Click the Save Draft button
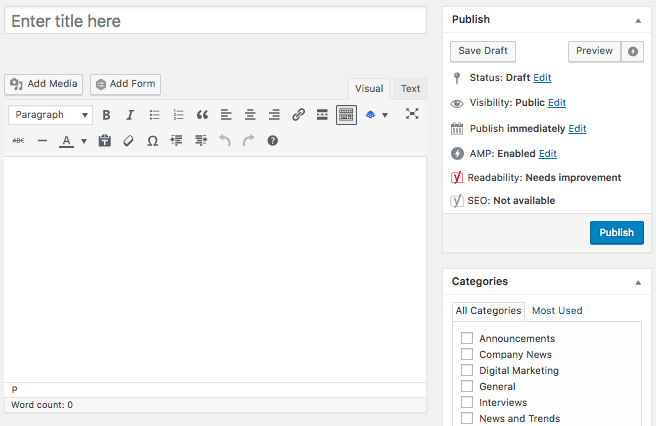The image size is (656, 426). pyautogui.click(x=483, y=51)
